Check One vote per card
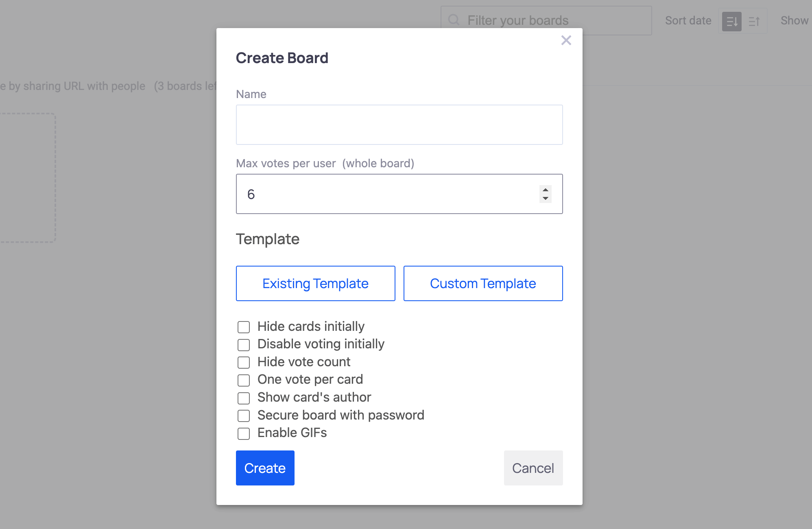812x529 pixels. 244,380
